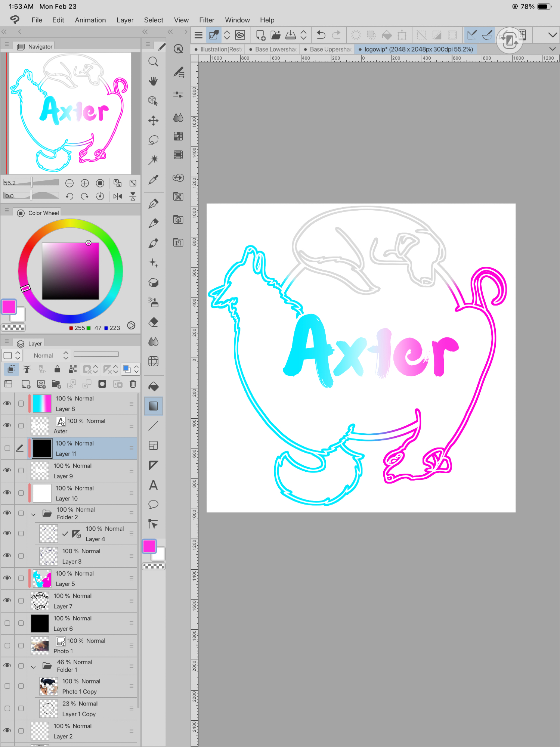Select the Zoom magnifier tool
Image resolution: width=560 pixels, height=747 pixels.
click(x=153, y=62)
